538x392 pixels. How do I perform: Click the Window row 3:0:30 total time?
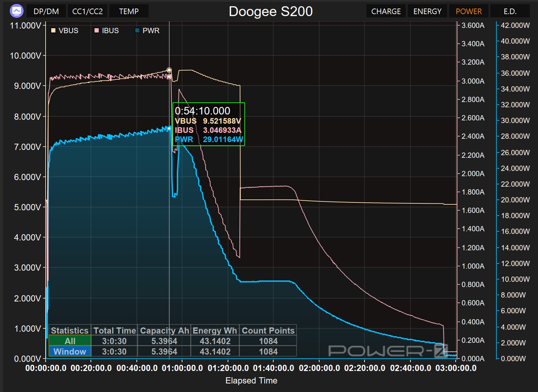tap(114, 352)
